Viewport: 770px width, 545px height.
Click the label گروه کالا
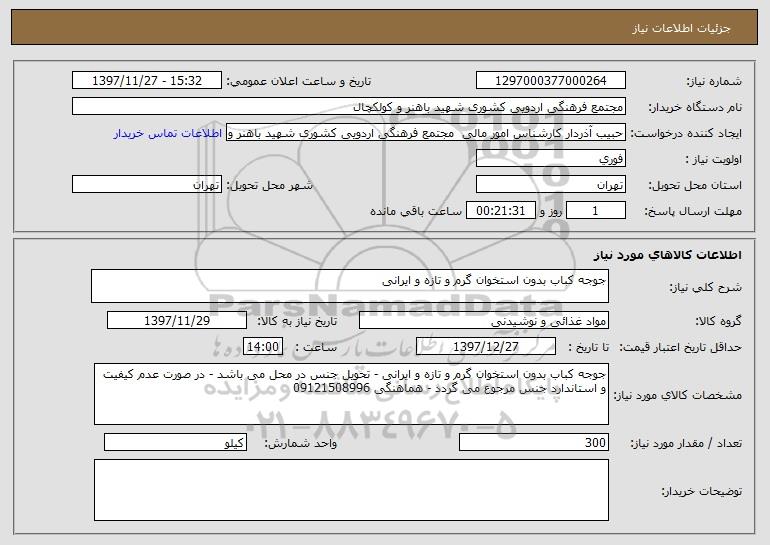718,322
